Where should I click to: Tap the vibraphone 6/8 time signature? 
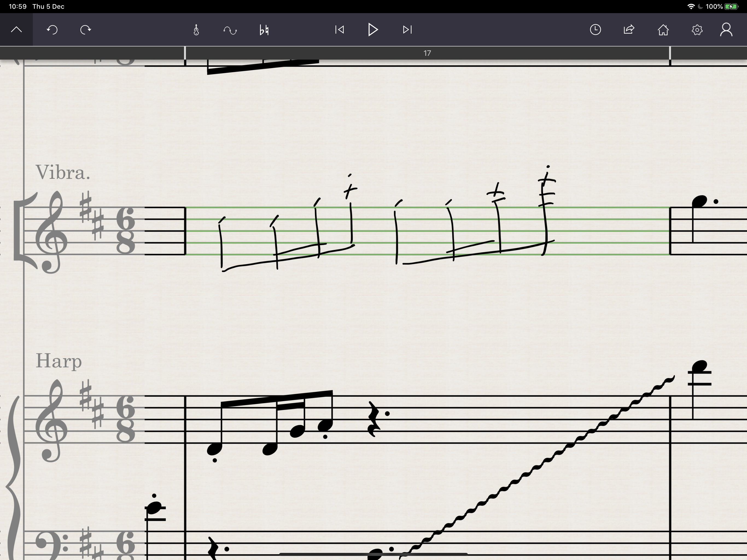tap(126, 231)
